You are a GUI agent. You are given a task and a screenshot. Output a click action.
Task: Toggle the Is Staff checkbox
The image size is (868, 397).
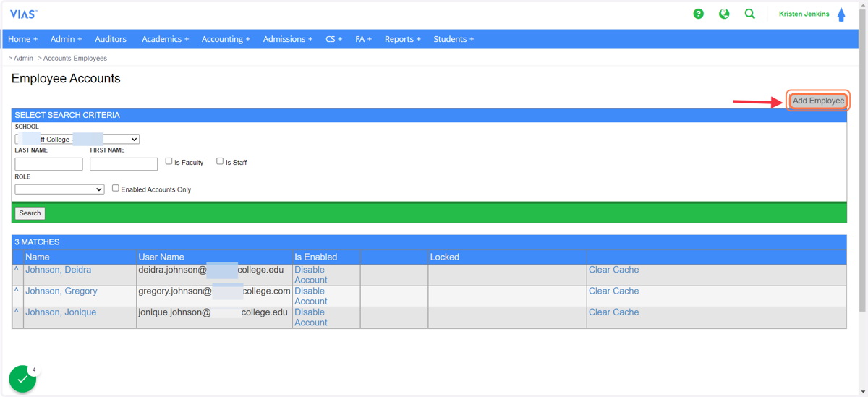point(220,161)
